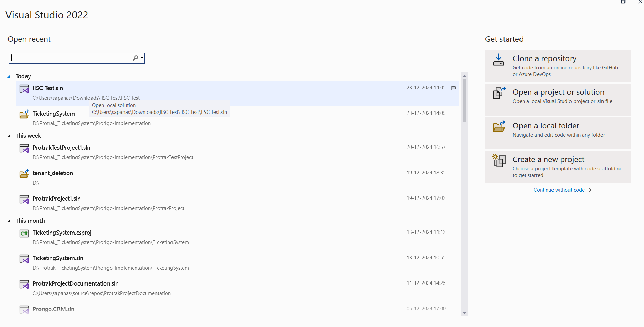Image resolution: width=644 pixels, height=327 pixels.
Task: Select the Prorigo.CRM.sln entry
Action: pyautogui.click(x=53, y=309)
